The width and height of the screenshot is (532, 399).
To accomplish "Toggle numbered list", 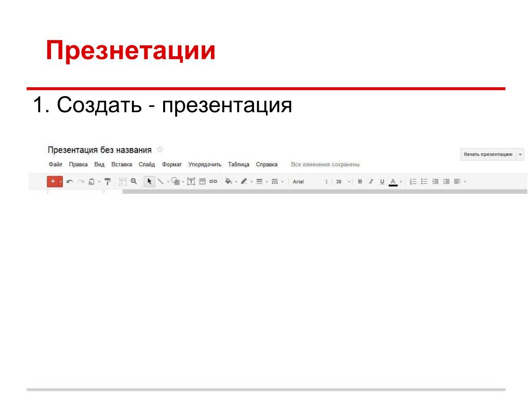I will click(413, 181).
